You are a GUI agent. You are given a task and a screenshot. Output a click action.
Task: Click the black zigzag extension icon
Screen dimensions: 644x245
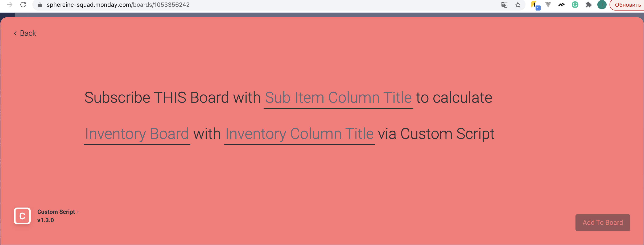click(x=561, y=5)
